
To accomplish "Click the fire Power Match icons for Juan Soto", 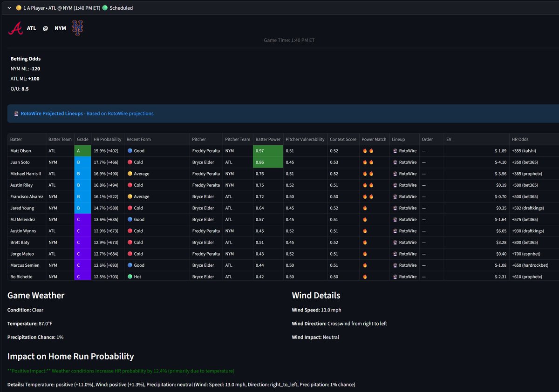I will point(368,162).
